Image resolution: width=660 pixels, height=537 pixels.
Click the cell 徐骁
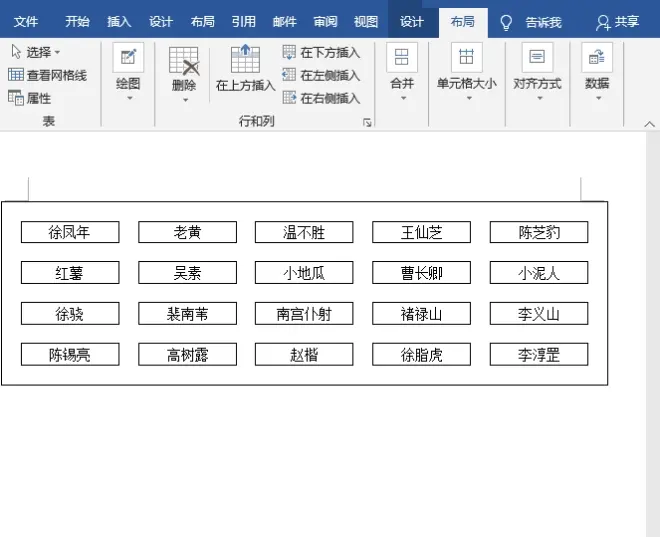click(70, 314)
